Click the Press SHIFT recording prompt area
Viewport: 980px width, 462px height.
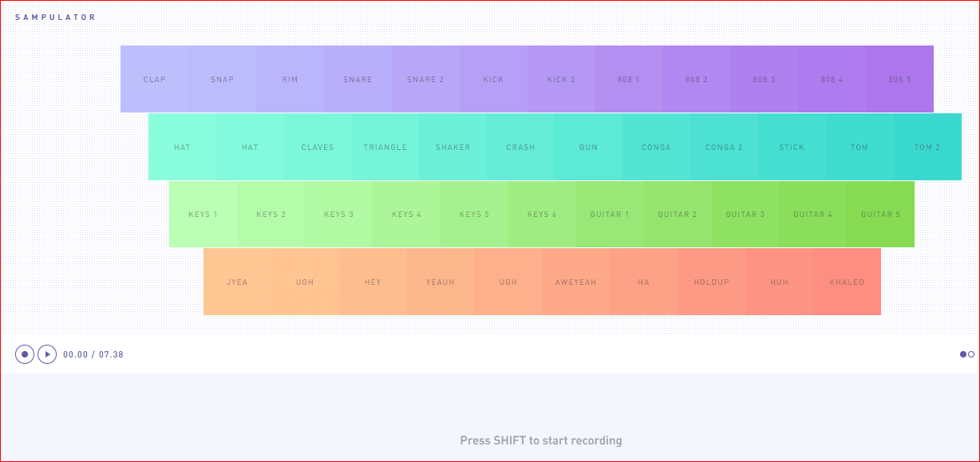[541, 440]
